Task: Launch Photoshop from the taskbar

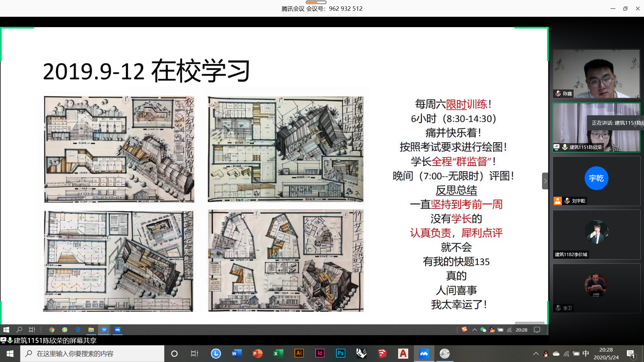Action: coord(340,354)
